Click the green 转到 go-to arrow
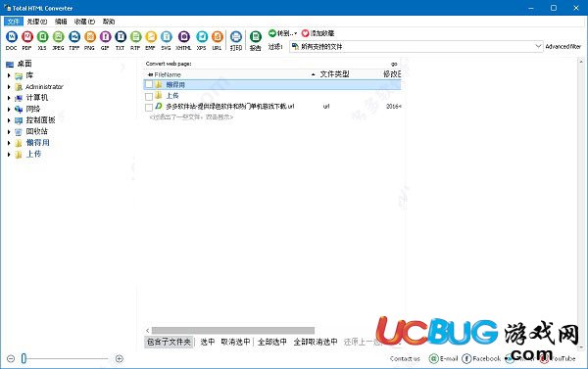The image size is (588, 369). [272, 33]
